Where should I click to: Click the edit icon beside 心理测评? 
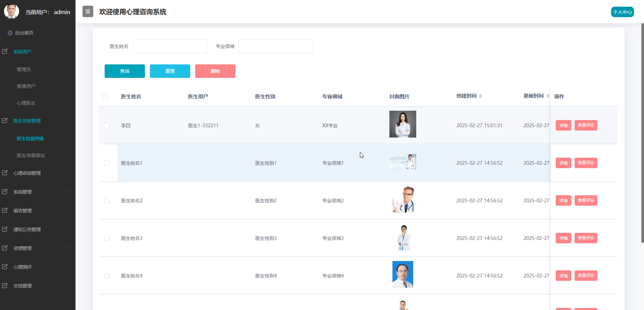coord(5,267)
